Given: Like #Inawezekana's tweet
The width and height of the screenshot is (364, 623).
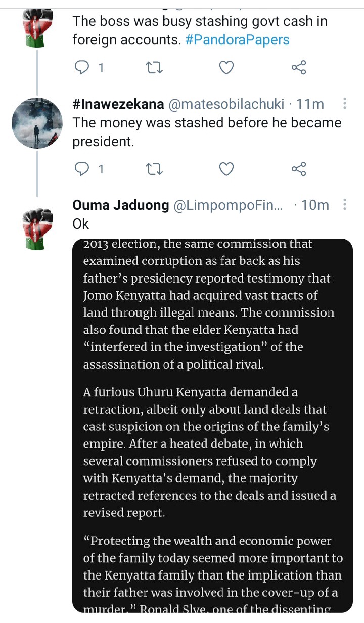Looking at the screenshot, I should click(x=227, y=169).
